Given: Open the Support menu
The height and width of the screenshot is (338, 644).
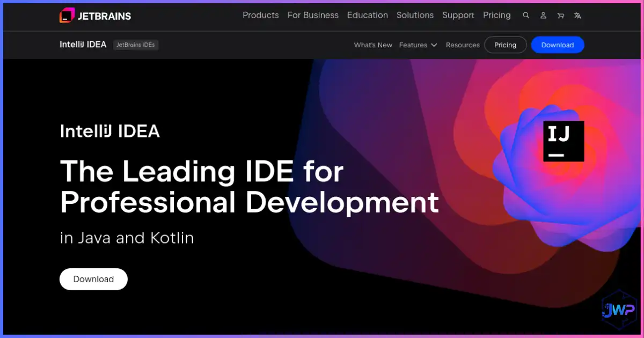Looking at the screenshot, I should [458, 15].
